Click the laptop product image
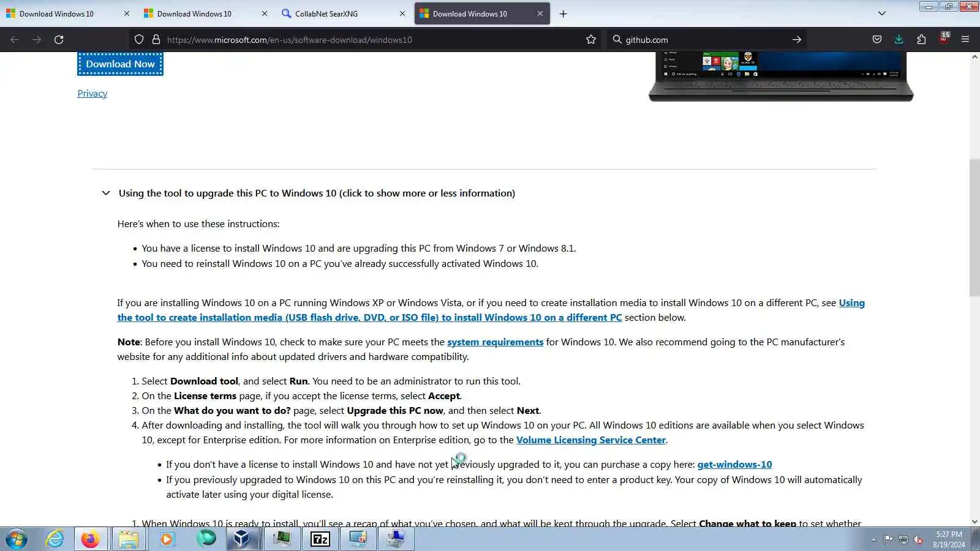This screenshot has width=980, height=551. 781,77
